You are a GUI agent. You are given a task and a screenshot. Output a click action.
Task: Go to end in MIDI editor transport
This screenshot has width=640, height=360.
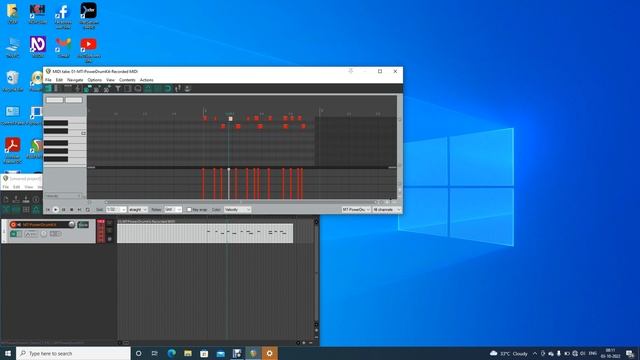80,210
